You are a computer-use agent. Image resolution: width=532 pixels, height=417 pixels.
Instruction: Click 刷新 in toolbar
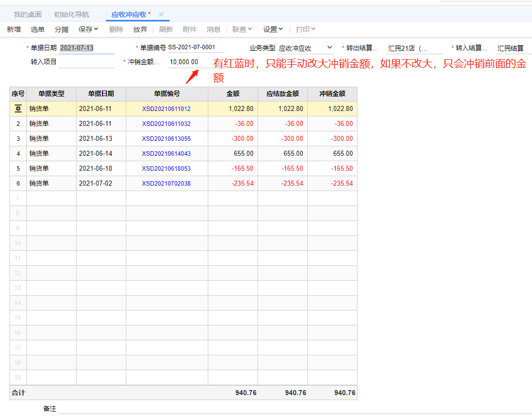pyautogui.click(x=166, y=29)
